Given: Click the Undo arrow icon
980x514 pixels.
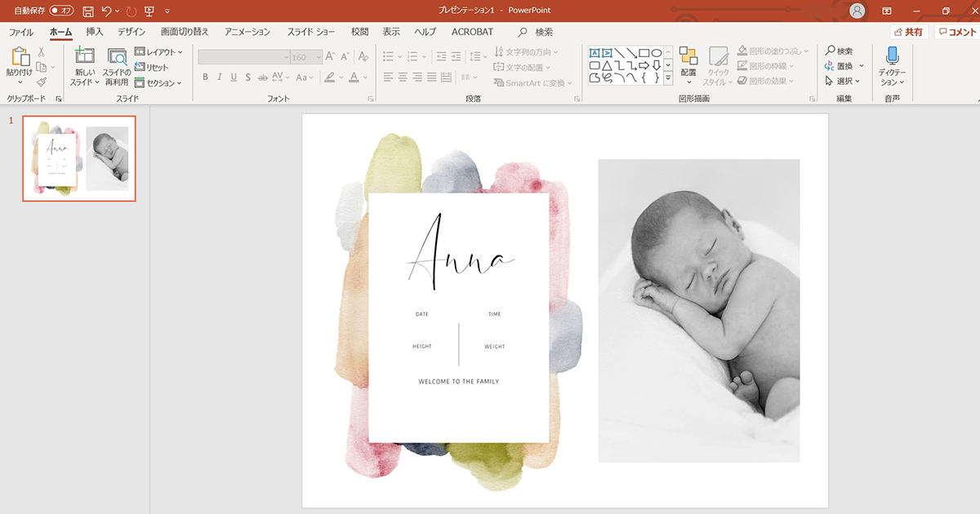Looking at the screenshot, I should tap(106, 11).
